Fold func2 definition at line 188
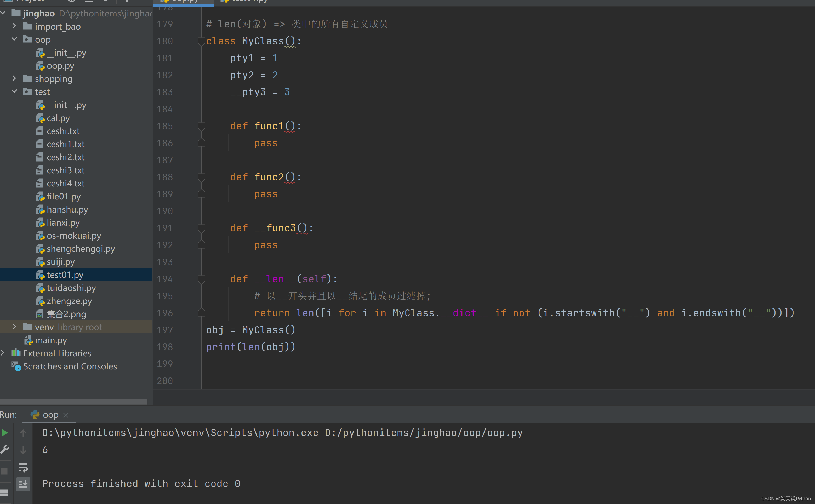This screenshot has width=815, height=504. point(201,177)
